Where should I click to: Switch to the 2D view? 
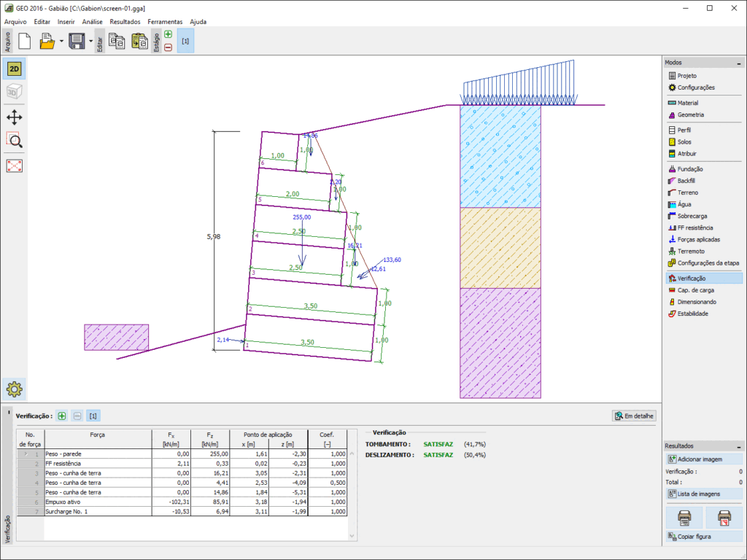click(x=15, y=69)
